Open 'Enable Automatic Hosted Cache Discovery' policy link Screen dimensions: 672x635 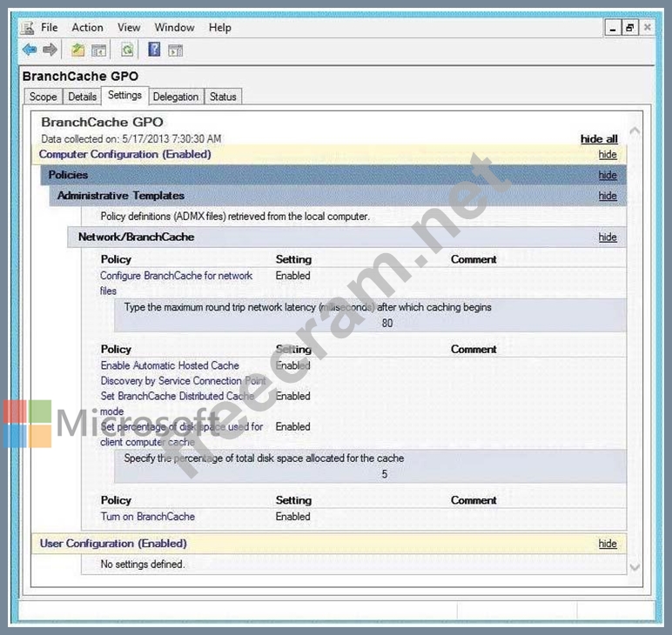183,373
